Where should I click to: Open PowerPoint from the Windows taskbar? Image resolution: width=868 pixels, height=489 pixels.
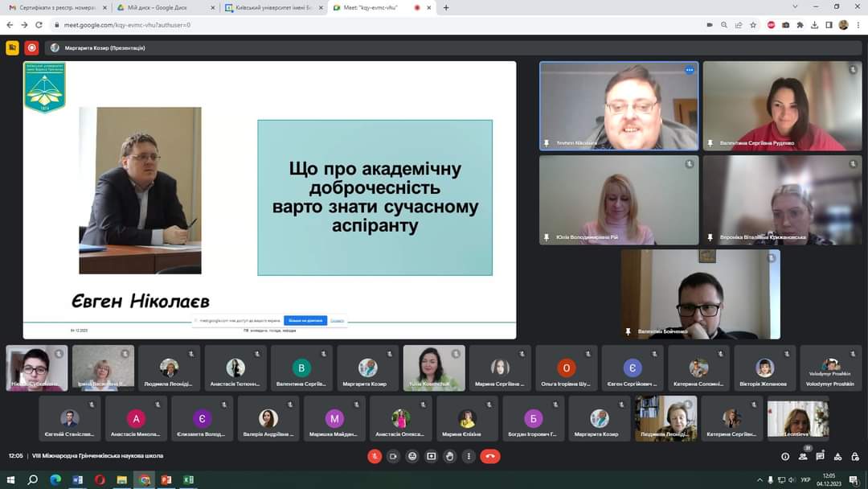point(166,480)
